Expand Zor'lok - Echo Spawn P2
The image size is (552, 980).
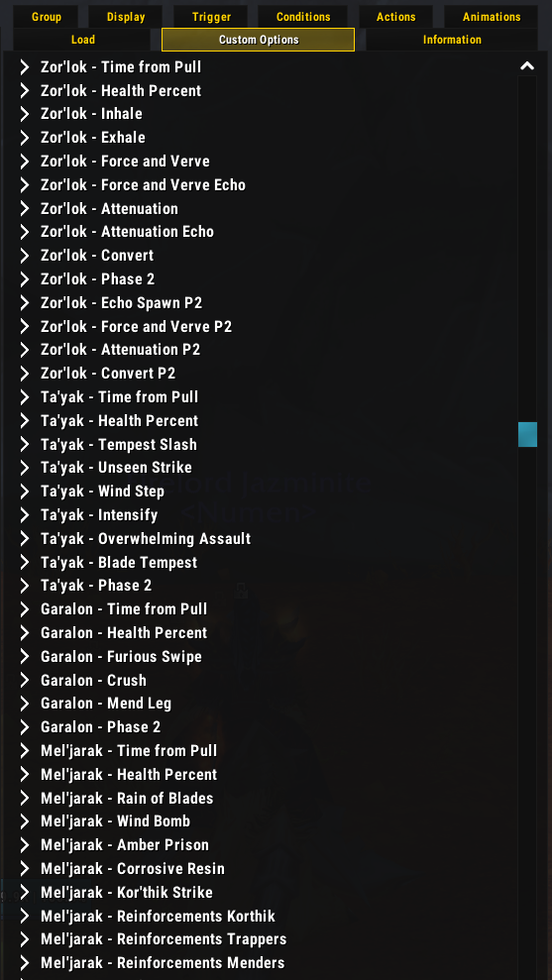coord(25,303)
